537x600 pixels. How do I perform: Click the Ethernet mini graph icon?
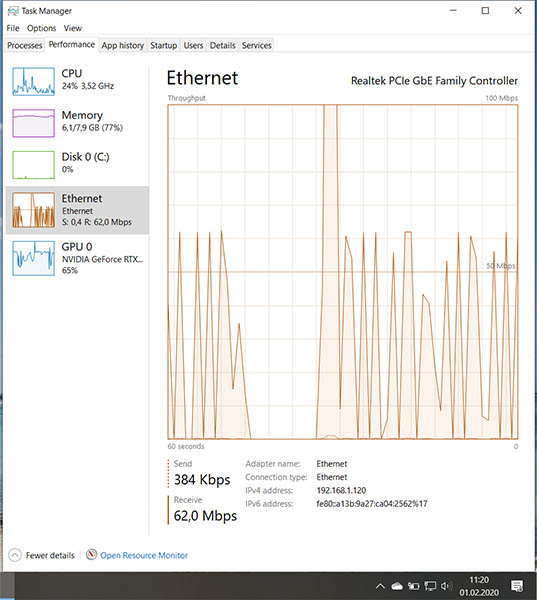pos(33,210)
